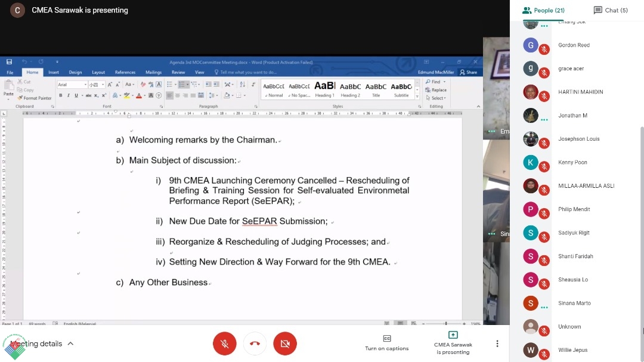This screenshot has height=362, width=644.
Task: Switch to the Insert ribbon tab
Action: pyautogui.click(x=54, y=72)
